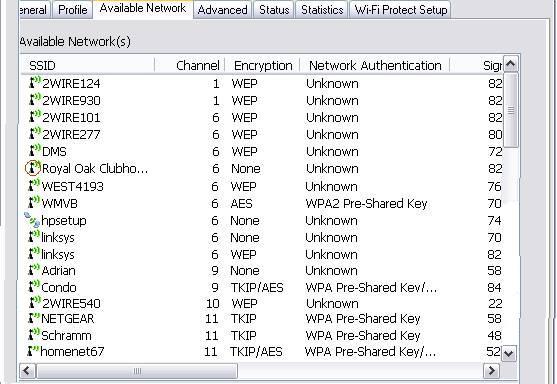Sort by the Signal column header
The height and width of the screenshot is (384, 557).
476,65
